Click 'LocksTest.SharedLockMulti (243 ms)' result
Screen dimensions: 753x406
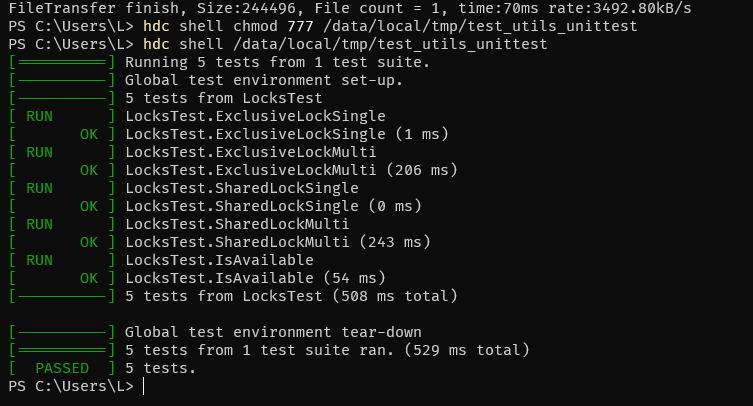(x=278, y=242)
